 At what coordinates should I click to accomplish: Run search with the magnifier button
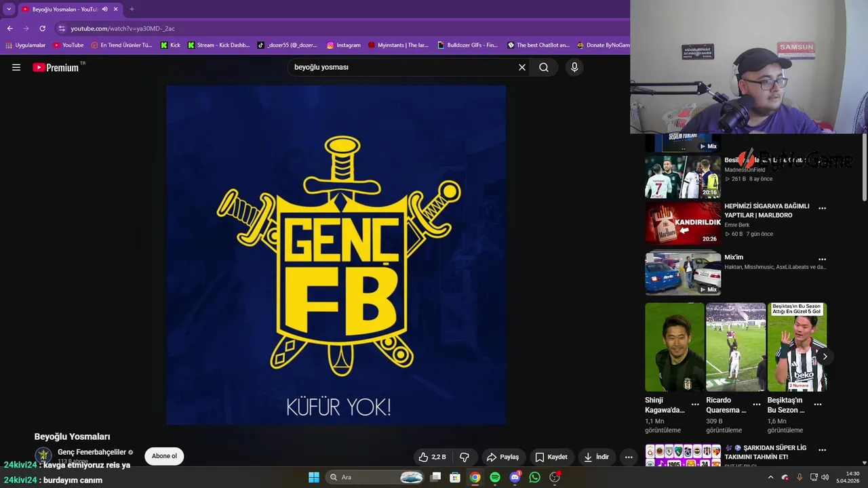pyautogui.click(x=544, y=67)
